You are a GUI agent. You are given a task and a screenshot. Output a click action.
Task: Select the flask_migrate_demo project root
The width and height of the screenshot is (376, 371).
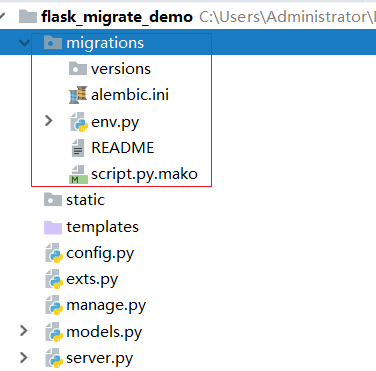[117, 17]
